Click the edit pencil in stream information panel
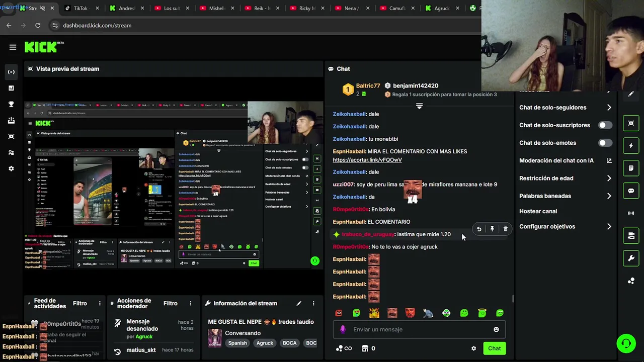Viewport: 644px width, 362px height. click(299, 303)
